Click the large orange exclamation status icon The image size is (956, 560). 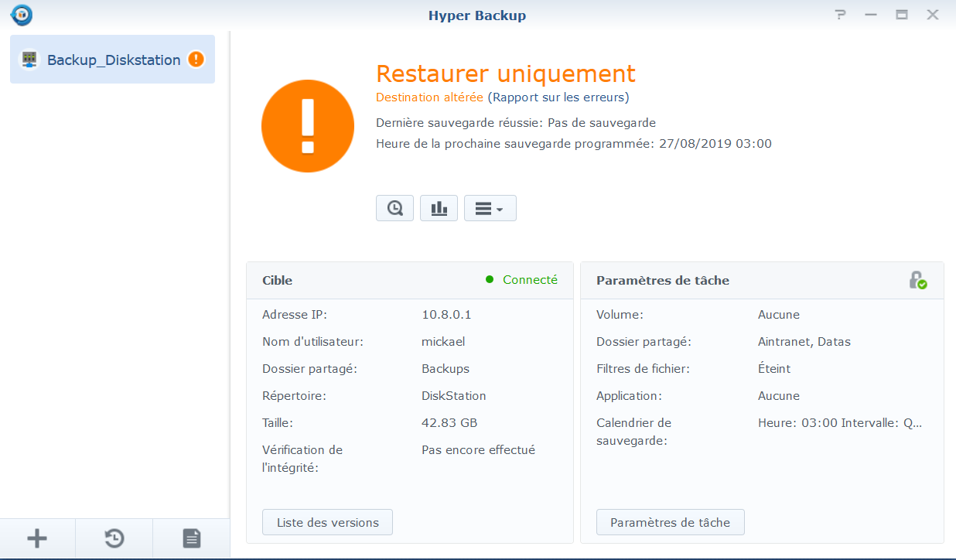pyautogui.click(x=308, y=126)
